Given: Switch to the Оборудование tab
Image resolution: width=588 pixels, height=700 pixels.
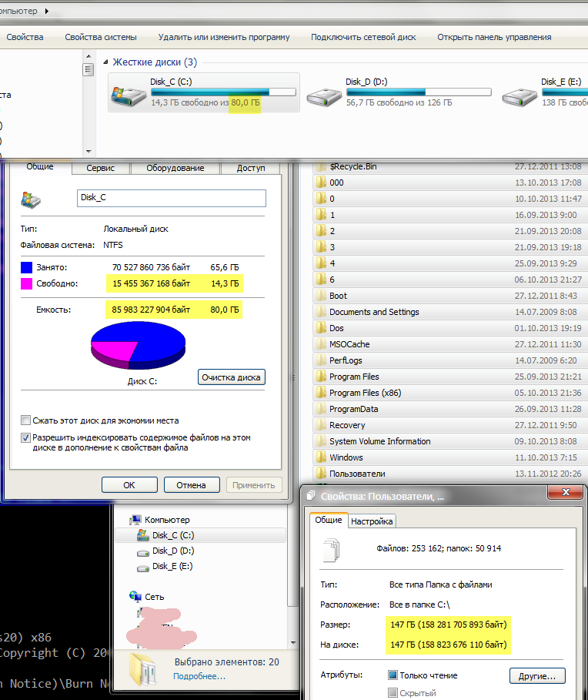Looking at the screenshot, I should tap(175, 168).
